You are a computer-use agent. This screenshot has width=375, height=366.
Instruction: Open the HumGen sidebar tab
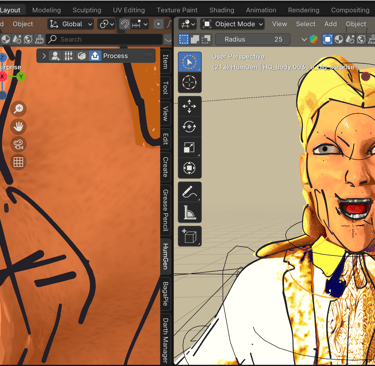[x=165, y=256]
